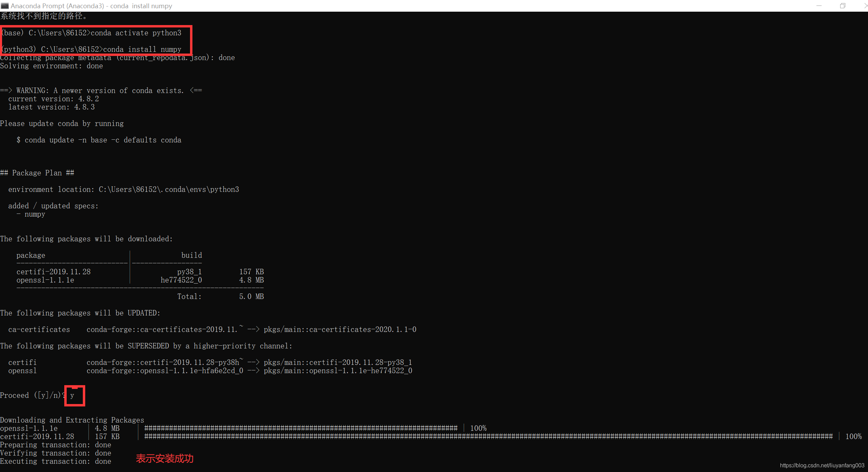This screenshot has height=472, width=868.
Task: Click the window title text 'conda install numpy'
Action: click(141, 6)
